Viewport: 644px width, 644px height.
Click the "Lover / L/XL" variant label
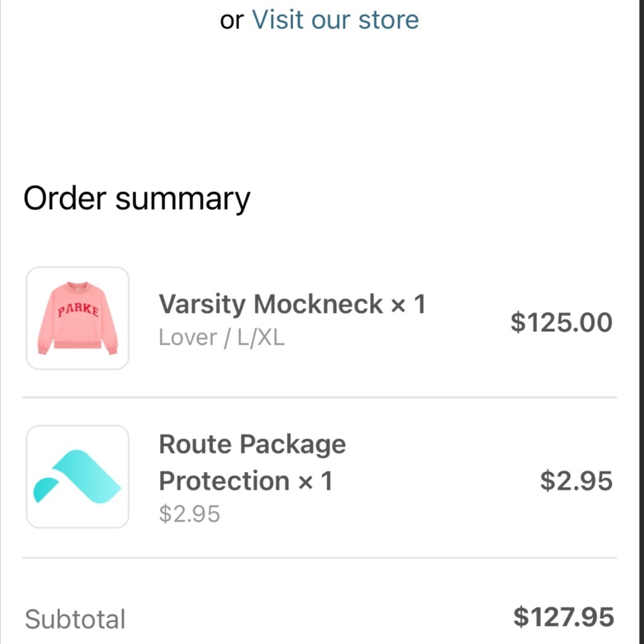tap(222, 337)
